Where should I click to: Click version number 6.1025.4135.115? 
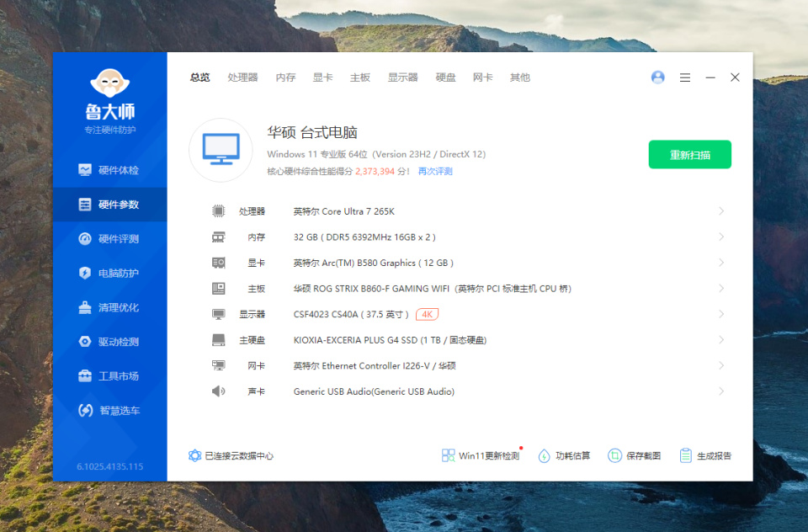(110, 466)
